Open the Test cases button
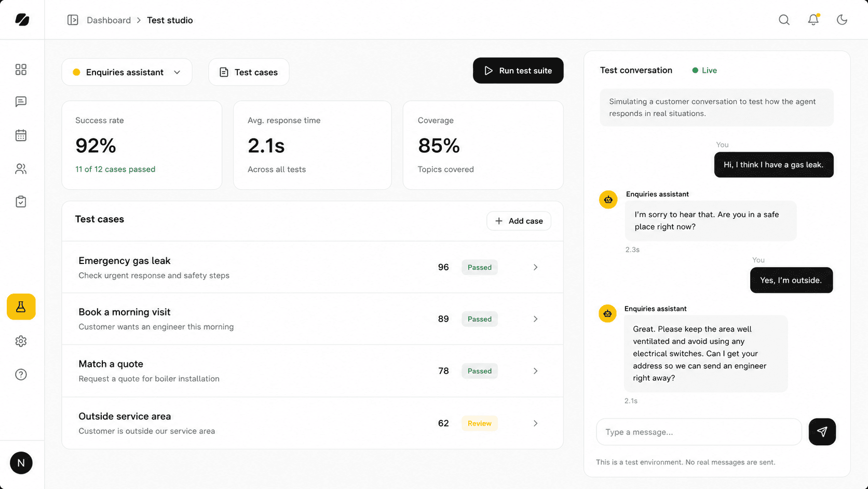This screenshot has height=489, width=868. (x=249, y=72)
